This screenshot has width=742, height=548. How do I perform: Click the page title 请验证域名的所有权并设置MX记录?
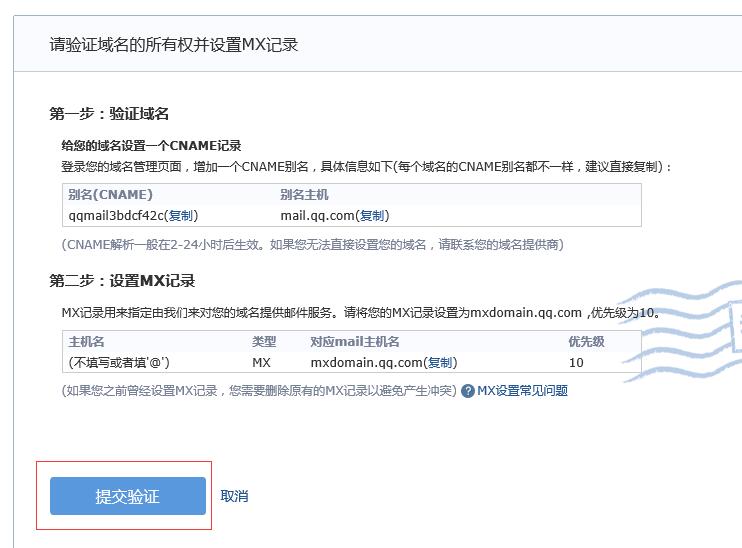[174, 45]
